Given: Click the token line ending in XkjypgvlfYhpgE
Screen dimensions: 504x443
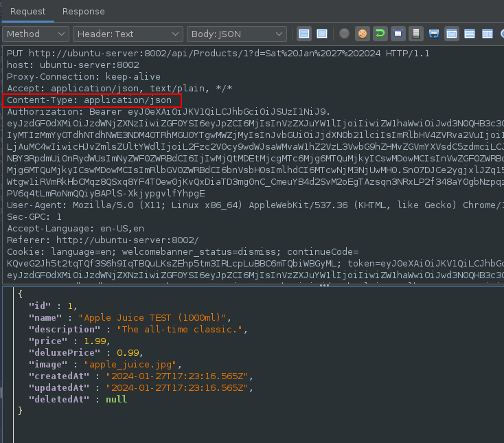Looking at the screenshot, I should [106, 194].
